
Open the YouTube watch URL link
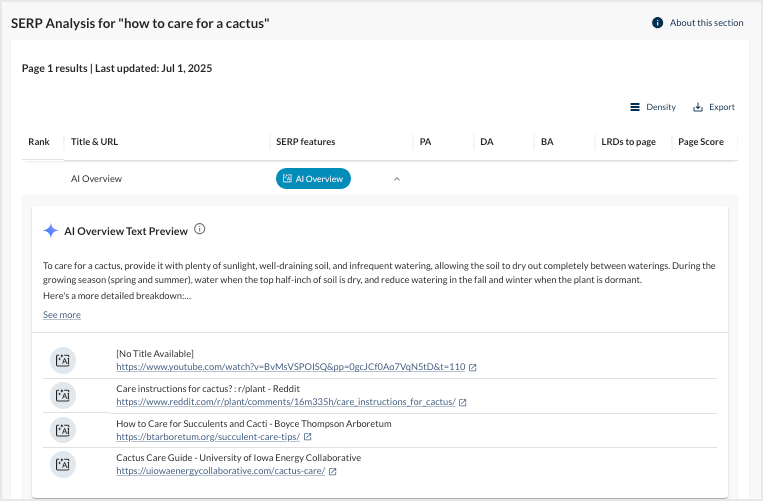290,367
